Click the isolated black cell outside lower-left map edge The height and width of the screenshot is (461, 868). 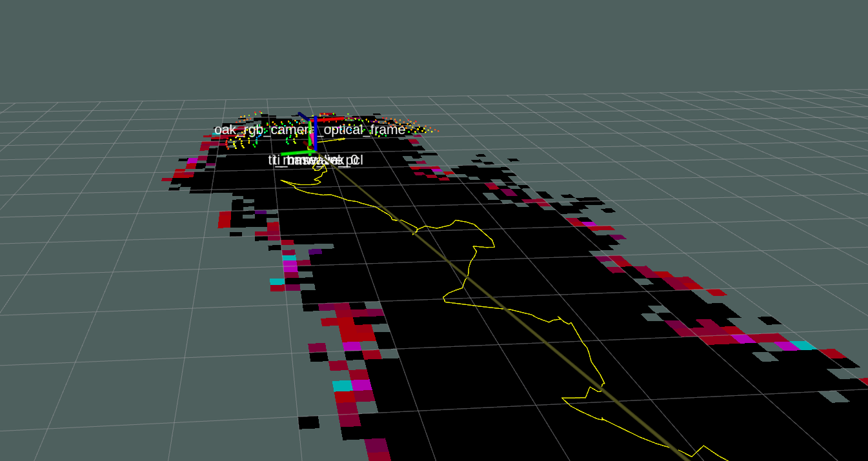308,423
